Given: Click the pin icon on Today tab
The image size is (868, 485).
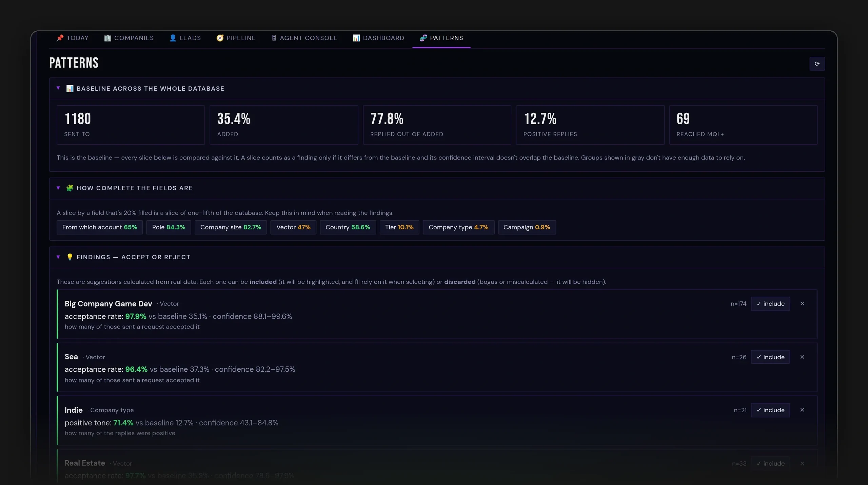Looking at the screenshot, I should pos(60,38).
